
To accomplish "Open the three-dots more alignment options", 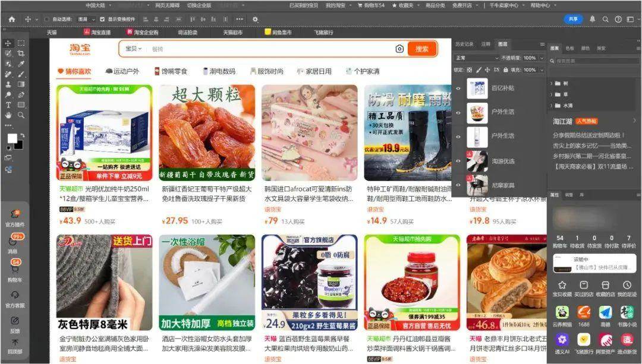I will click(x=240, y=19).
